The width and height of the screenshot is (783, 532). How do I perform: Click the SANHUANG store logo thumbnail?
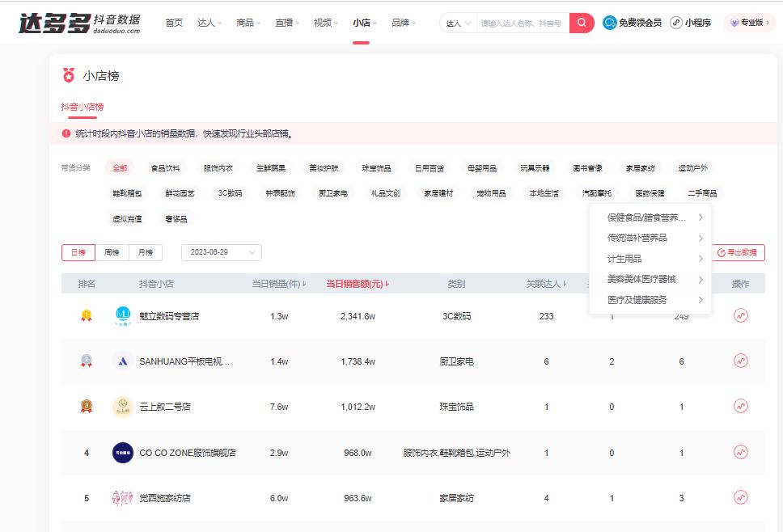121,360
